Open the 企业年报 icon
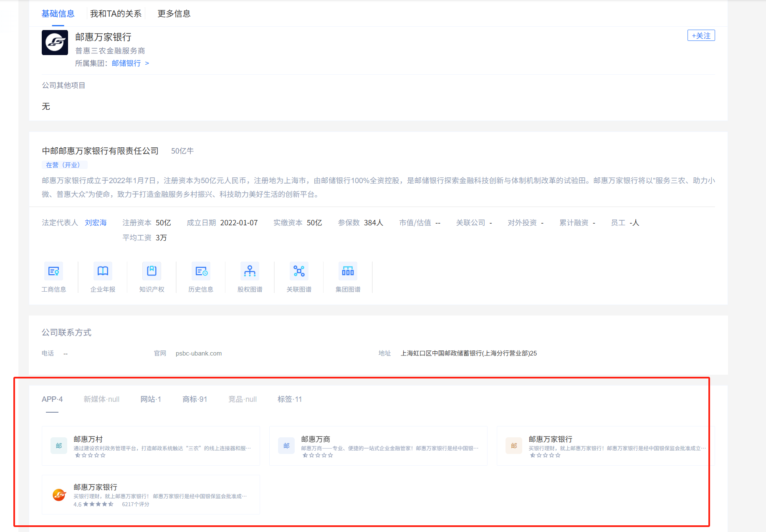 [x=103, y=271]
